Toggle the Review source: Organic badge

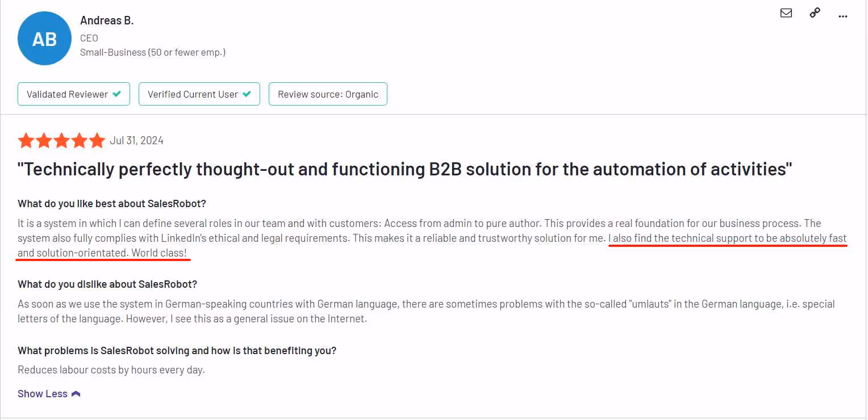coord(328,94)
